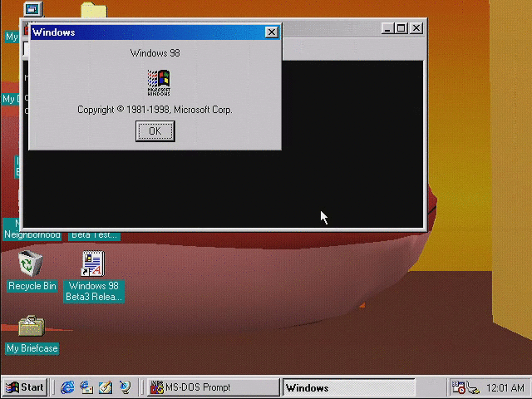Image resolution: width=532 pixels, height=399 pixels.
Task: Launch Outlook Express from Quick Launch
Action: (x=86, y=387)
